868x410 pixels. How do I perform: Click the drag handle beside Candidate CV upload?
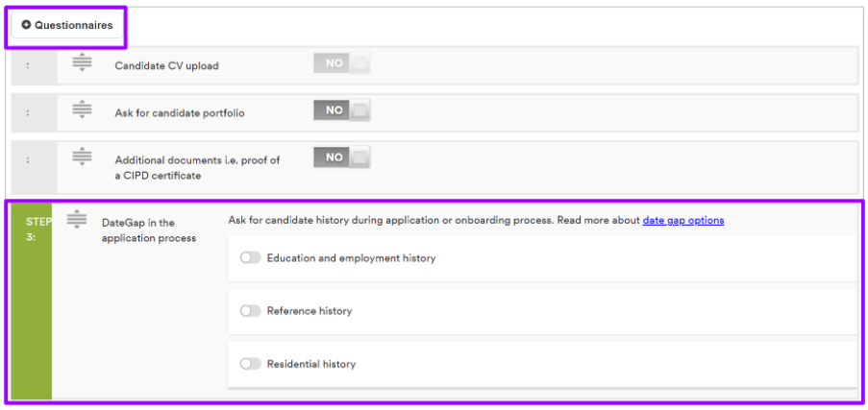click(82, 63)
